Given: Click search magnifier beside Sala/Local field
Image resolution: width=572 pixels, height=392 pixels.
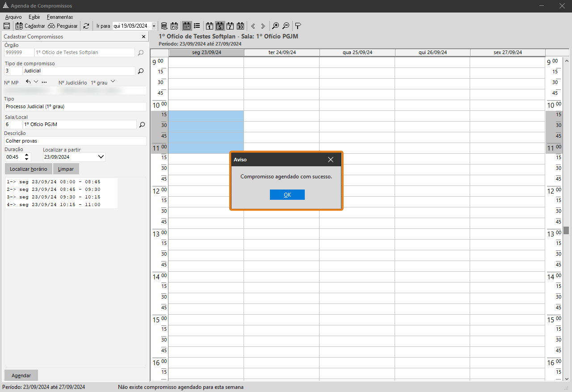Looking at the screenshot, I should pyautogui.click(x=142, y=125).
